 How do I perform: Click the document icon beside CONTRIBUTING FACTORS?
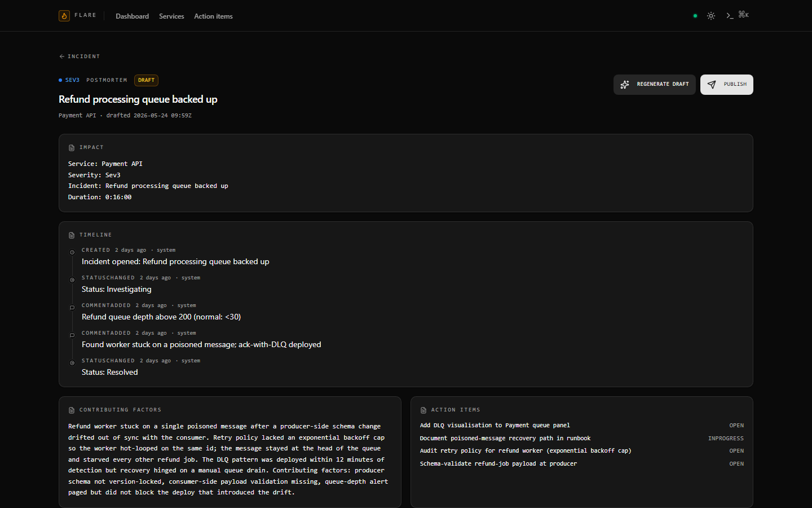click(x=72, y=410)
